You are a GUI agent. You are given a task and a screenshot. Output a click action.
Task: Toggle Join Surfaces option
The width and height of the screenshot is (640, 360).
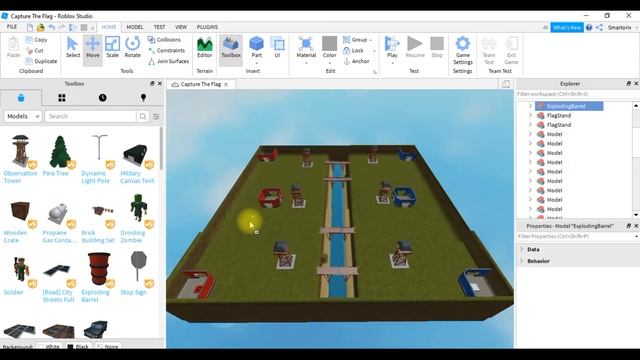tap(169, 61)
